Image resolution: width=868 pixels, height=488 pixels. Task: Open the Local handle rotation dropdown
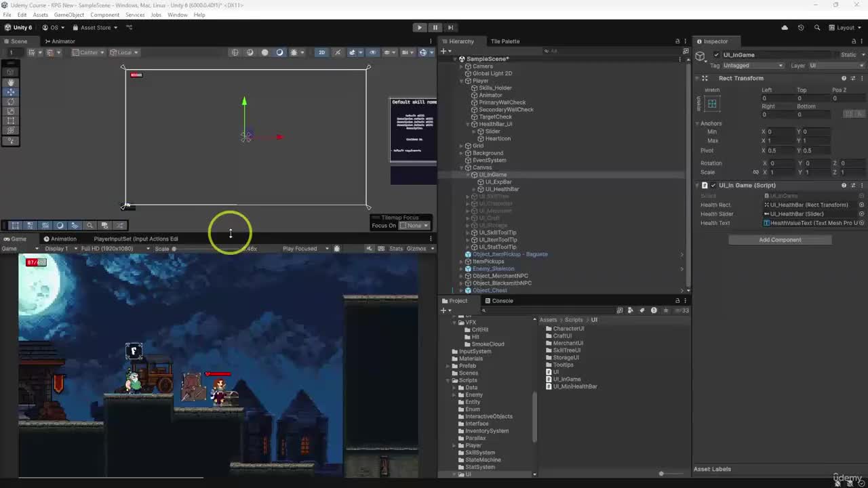(125, 52)
